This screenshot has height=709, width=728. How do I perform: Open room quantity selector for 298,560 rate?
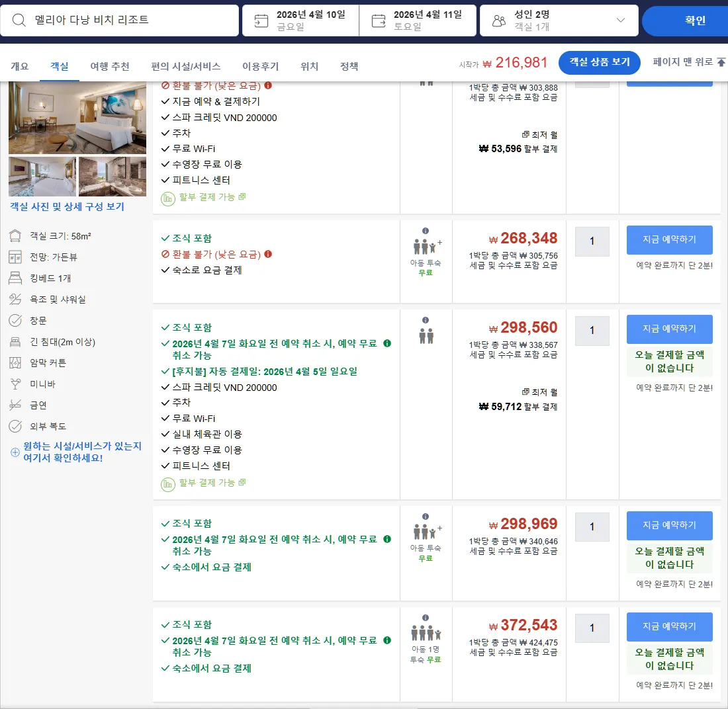(592, 331)
